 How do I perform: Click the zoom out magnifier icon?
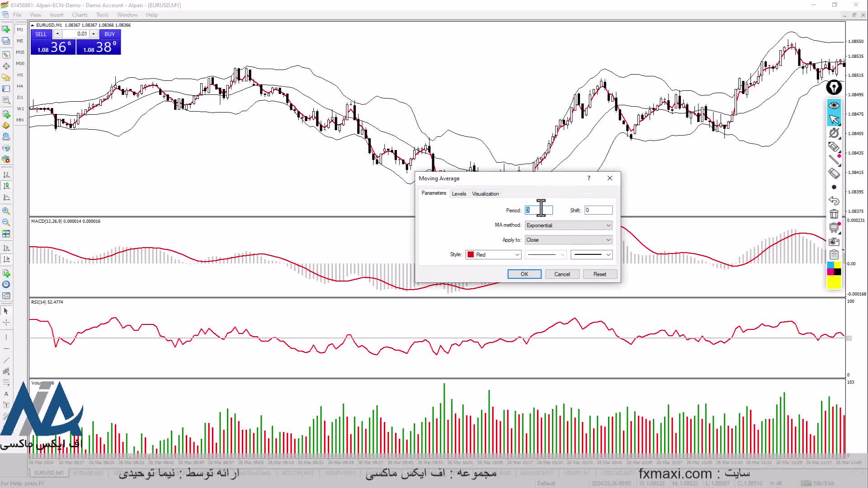[6, 222]
